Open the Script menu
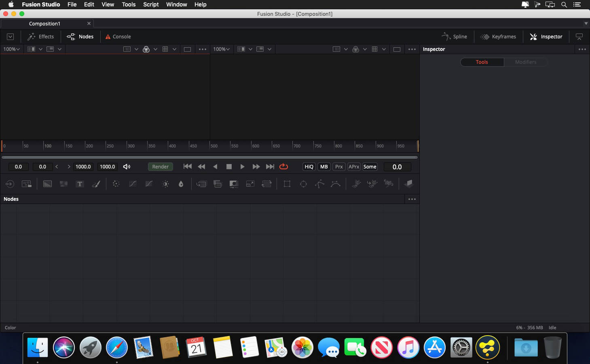The width and height of the screenshot is (590, 364). click(151, 4)
